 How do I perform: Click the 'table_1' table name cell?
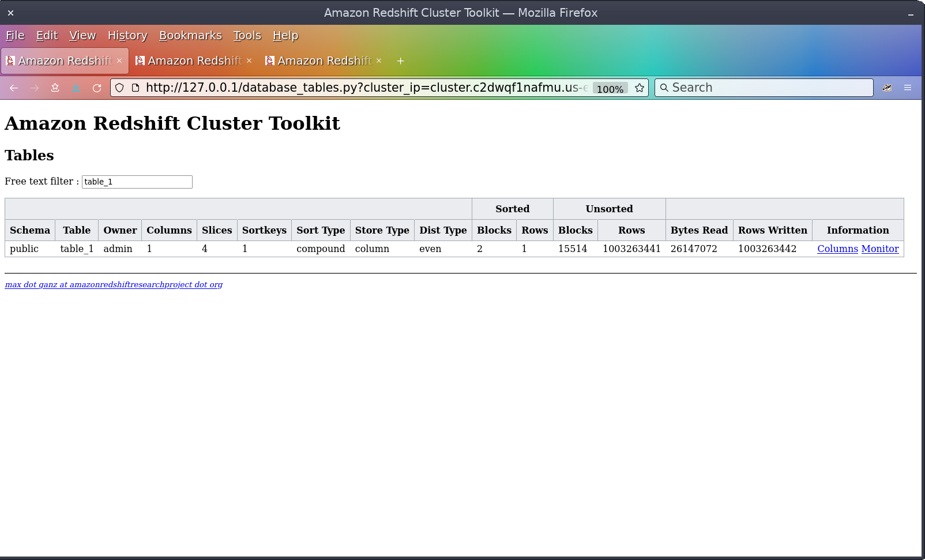[77, 249]
